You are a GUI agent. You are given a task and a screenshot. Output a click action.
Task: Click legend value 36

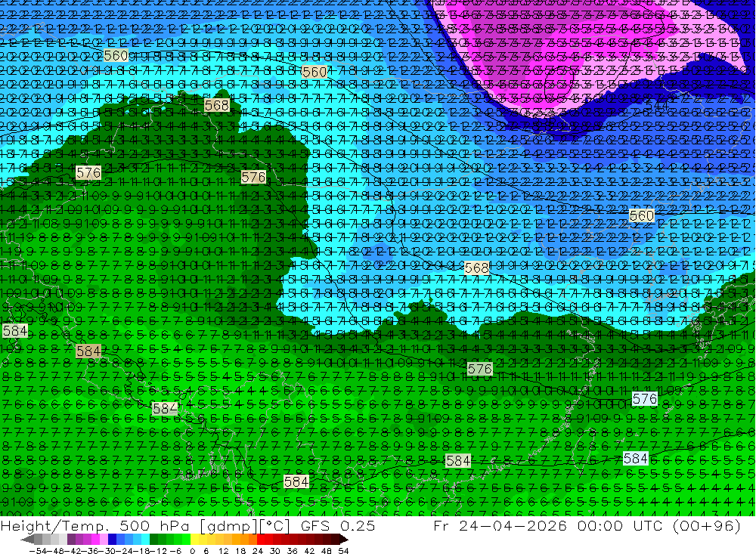coord(292,551)
